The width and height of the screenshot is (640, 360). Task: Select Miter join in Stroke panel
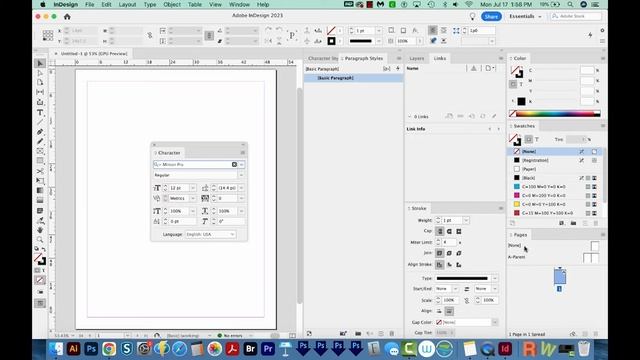coord(440,253)
